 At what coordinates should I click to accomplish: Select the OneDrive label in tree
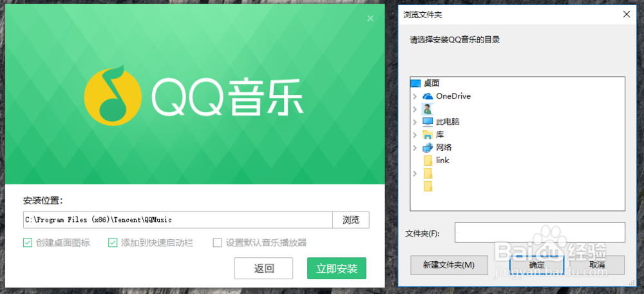pos(453,96)
